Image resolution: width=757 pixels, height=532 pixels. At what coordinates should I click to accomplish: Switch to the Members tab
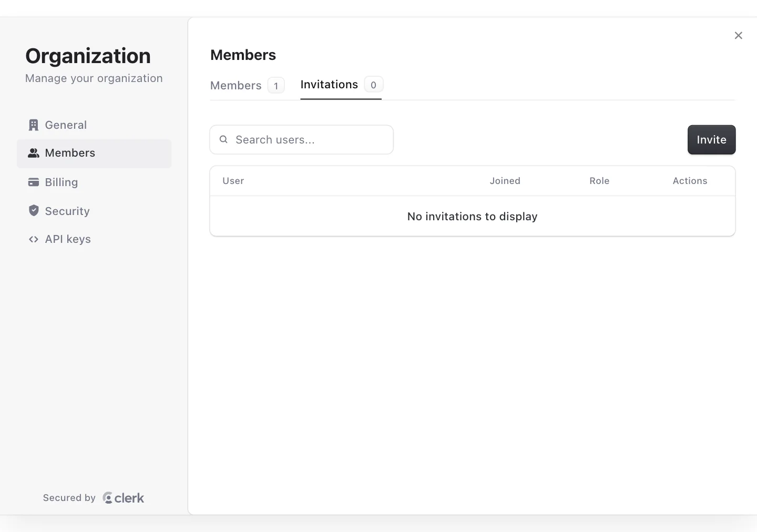247,85
